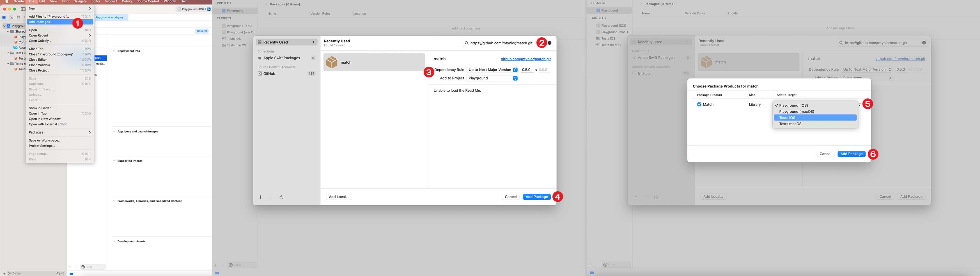Viewport: 980px width, 276px height.
Task: Open the Source Control navigator icon
Action: click(12, 17)
